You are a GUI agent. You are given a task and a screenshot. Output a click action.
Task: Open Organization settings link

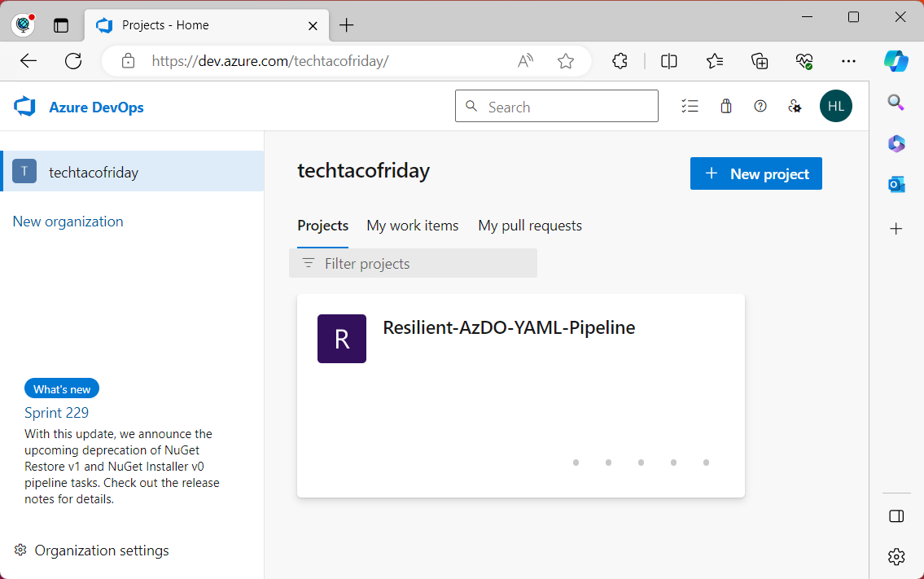(x=102, y=550)
